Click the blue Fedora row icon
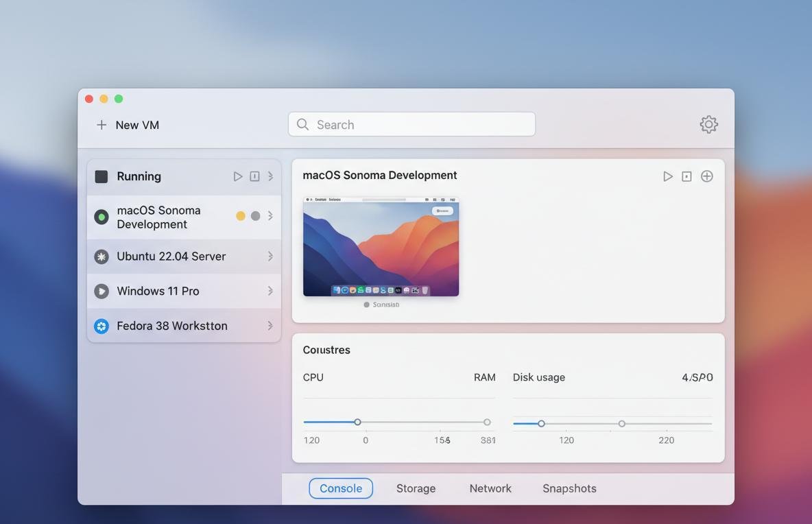 pos(101,326)
